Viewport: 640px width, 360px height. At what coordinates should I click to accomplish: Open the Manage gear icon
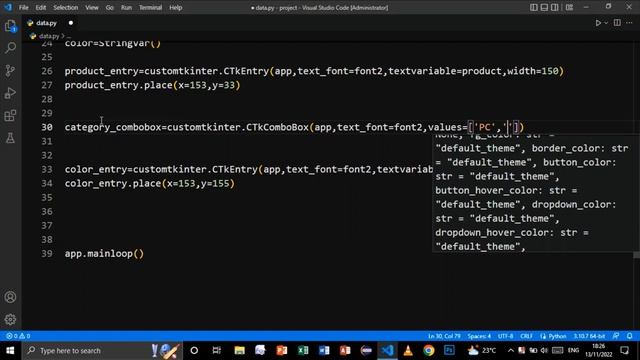11,320
